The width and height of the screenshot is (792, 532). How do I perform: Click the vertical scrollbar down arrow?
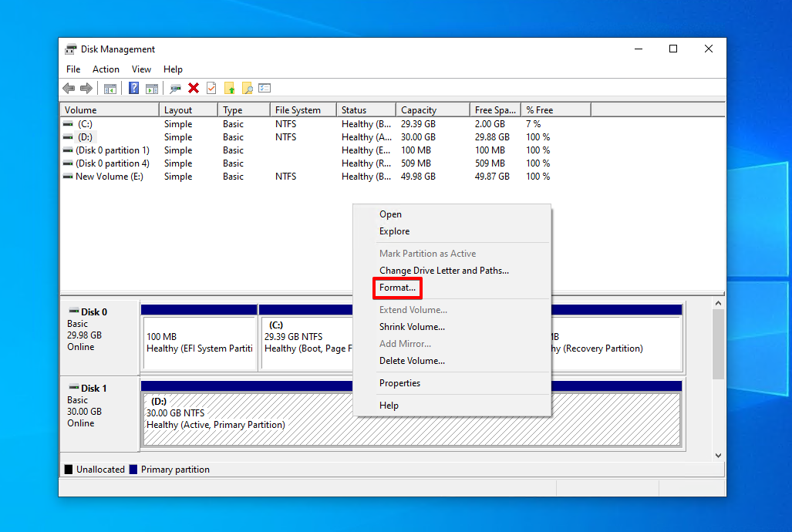pos(719,455)
